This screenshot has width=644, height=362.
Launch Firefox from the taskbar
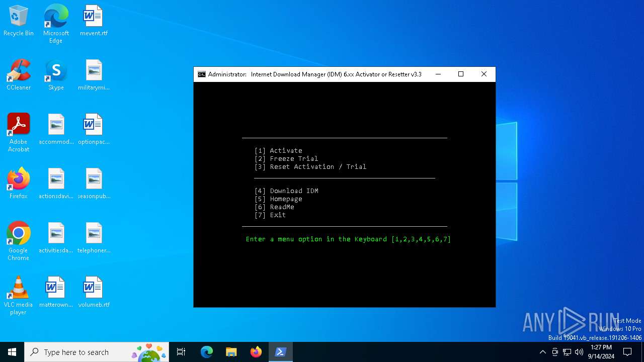point(256,352)
